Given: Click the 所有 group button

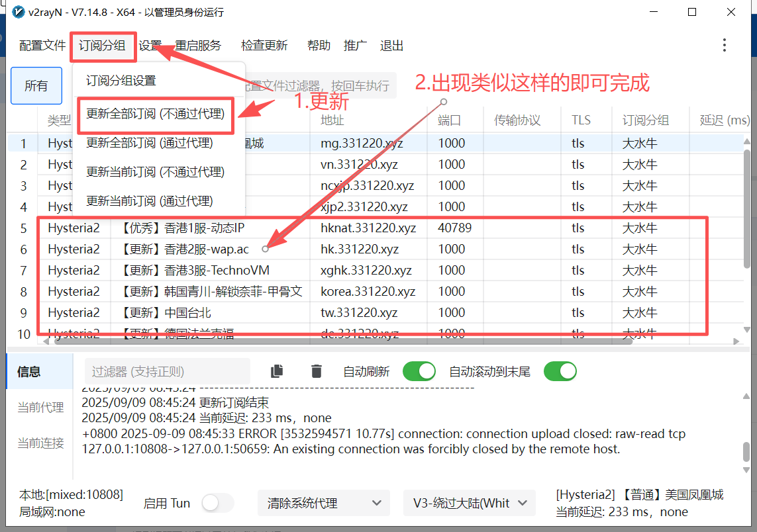Looking at the screenshot, I should click(36, 86).
